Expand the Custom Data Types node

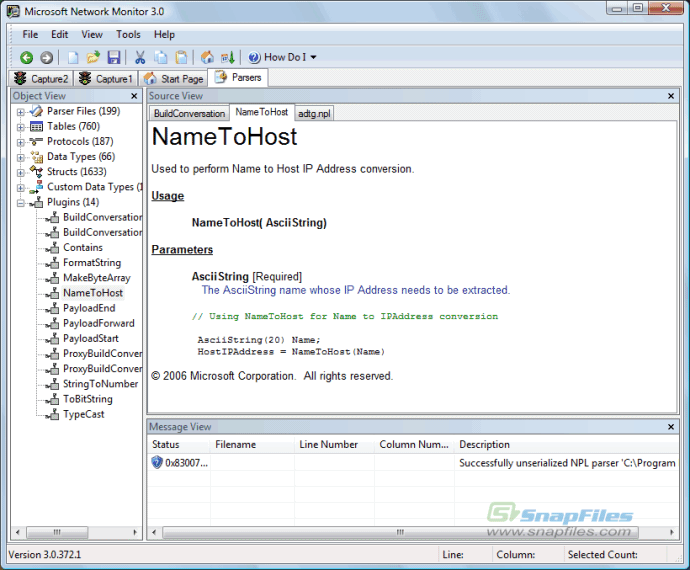(x=21, y=188)
